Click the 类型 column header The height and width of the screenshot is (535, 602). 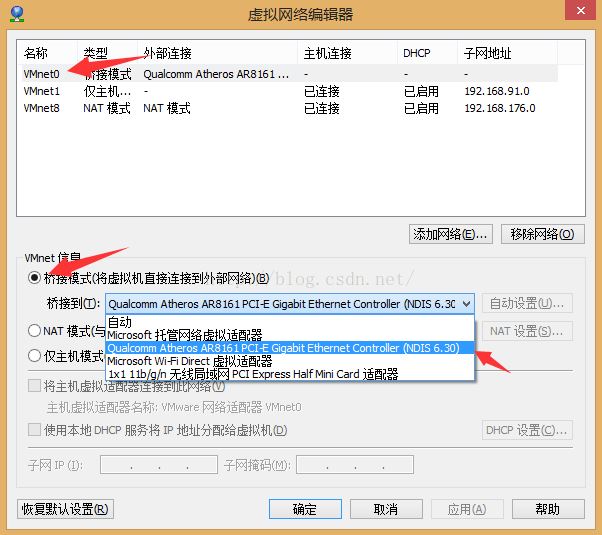pyautogui.click(x=108, y=53)
